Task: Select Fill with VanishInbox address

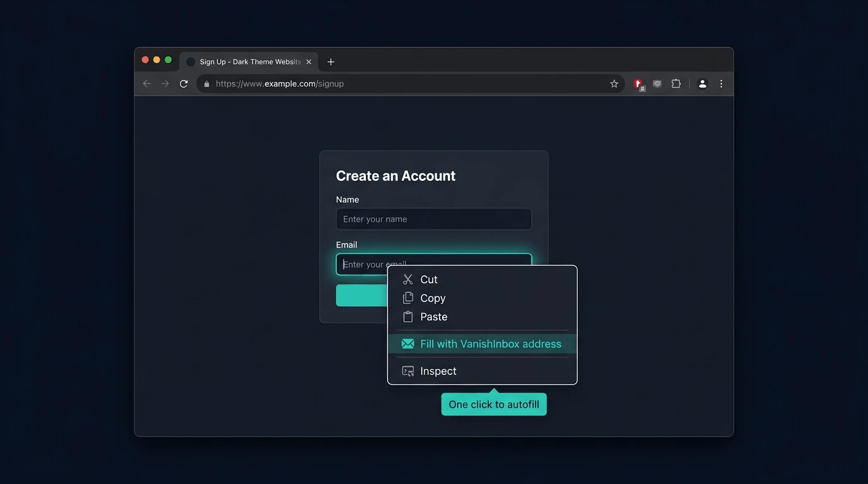Action: pyautogui.click(x=483, y=344)
